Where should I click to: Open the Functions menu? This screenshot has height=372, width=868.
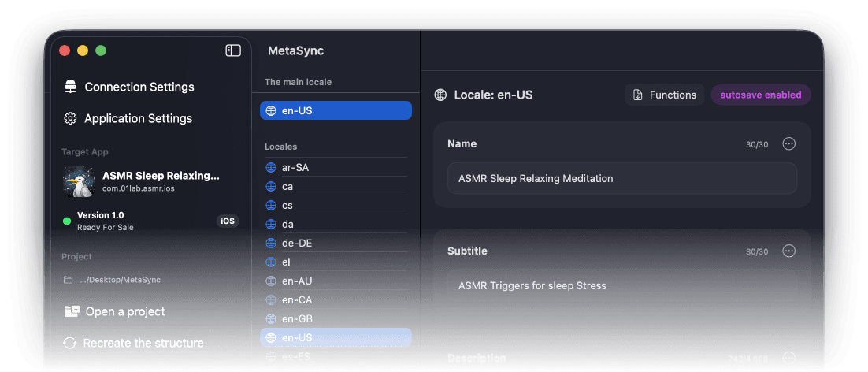[x=664, y=95]
